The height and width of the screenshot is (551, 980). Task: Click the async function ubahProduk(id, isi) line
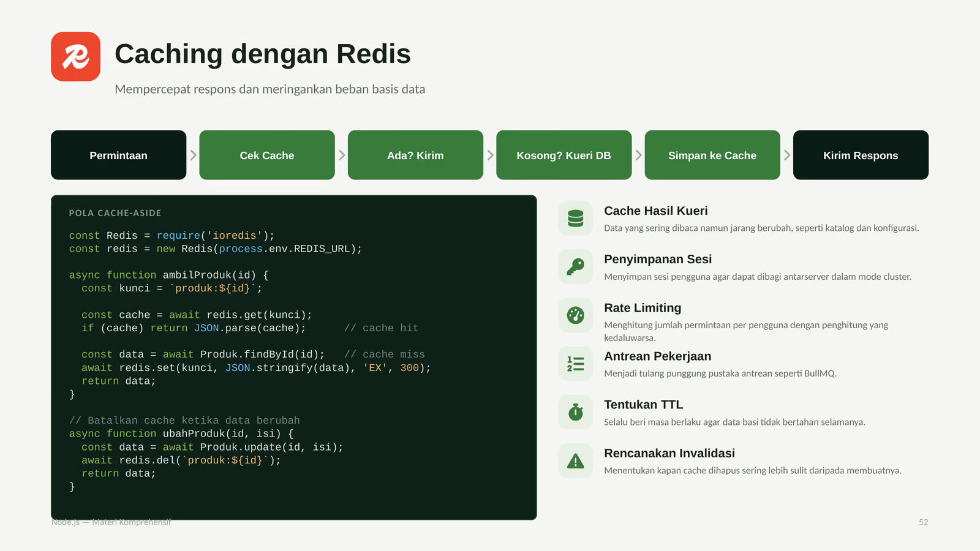pyautogui.click(x=181, y=434)
